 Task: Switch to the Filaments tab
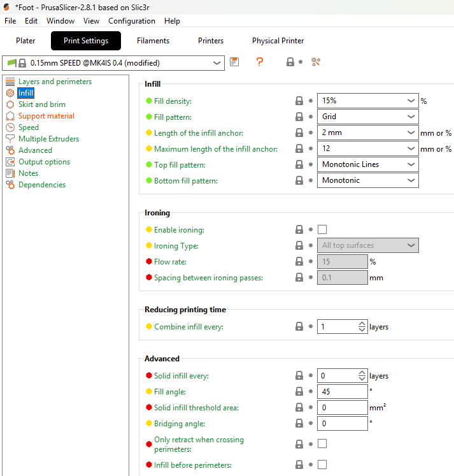[x=153, y=41]
